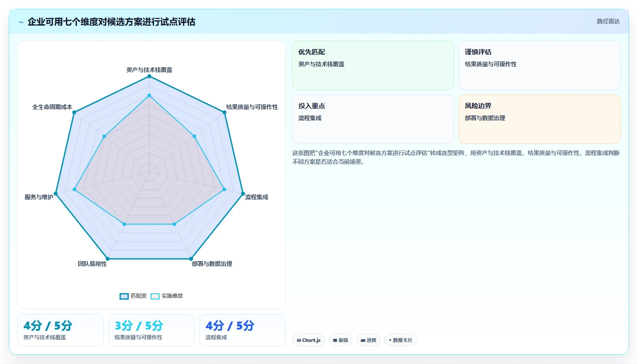Click 匹配度 point on 服务与维护 axis
This screenshot has height=364, width=638.
coord(56,193)
